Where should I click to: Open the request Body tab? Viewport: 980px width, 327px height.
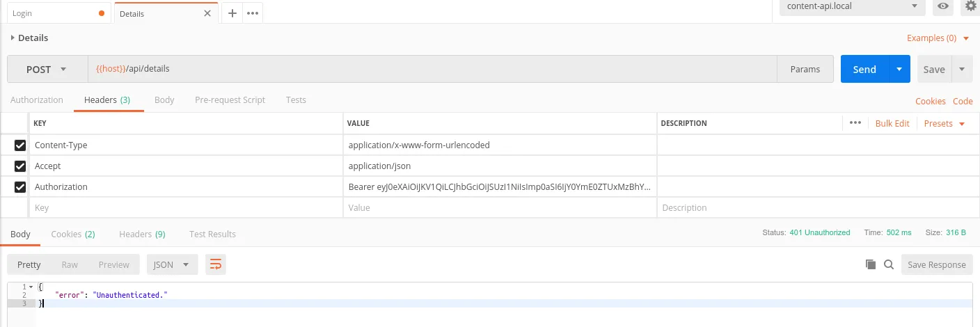[x=164, y=100]
